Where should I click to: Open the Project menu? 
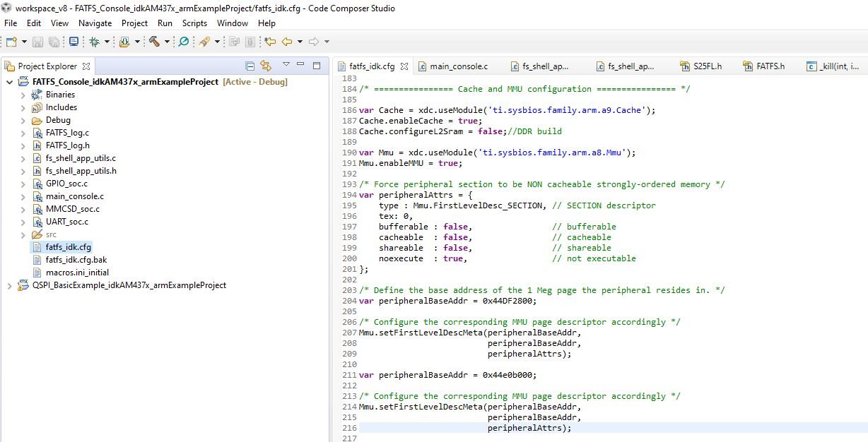135,23
